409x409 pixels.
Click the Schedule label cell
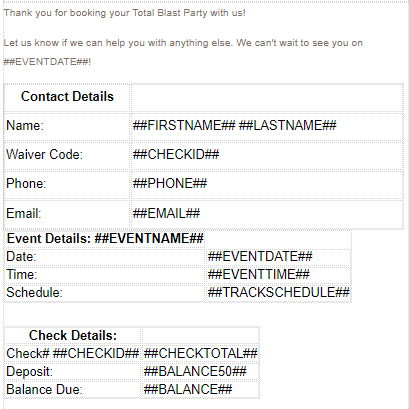105,293
